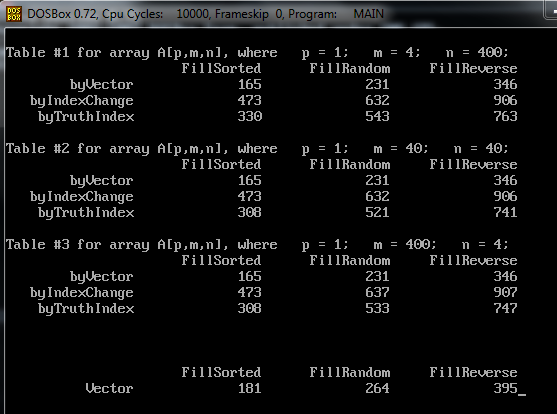
Task: Click the value 637 in Table #3
Action: coord(377,292)
